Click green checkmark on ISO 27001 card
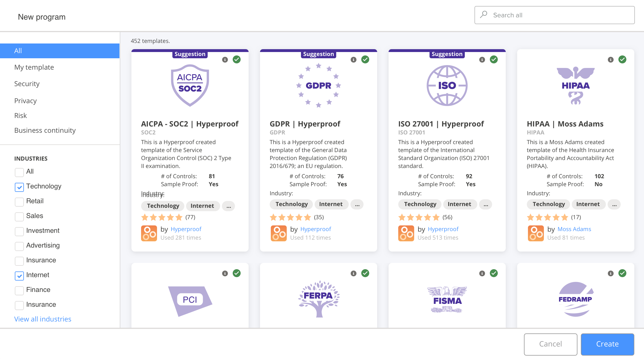 [494, 59]
